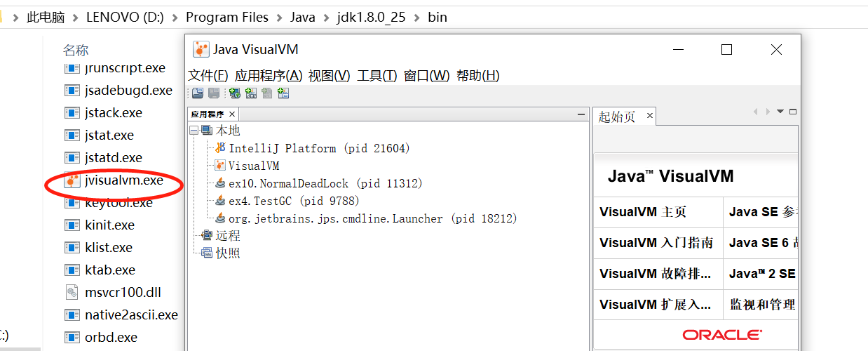Select ktab.exe in the Explorer file list

click(x=100, y=270)
